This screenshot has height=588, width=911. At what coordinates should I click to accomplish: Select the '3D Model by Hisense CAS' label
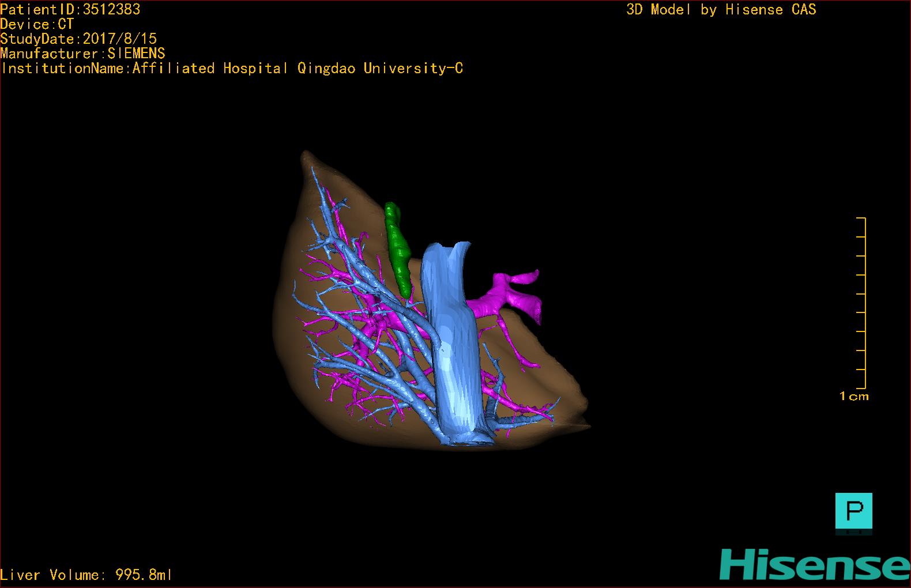pyautogui.click(x=721, y=9)
